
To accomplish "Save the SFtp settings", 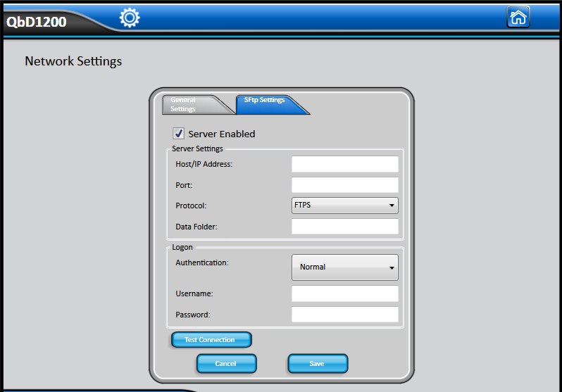I will 317,364.
